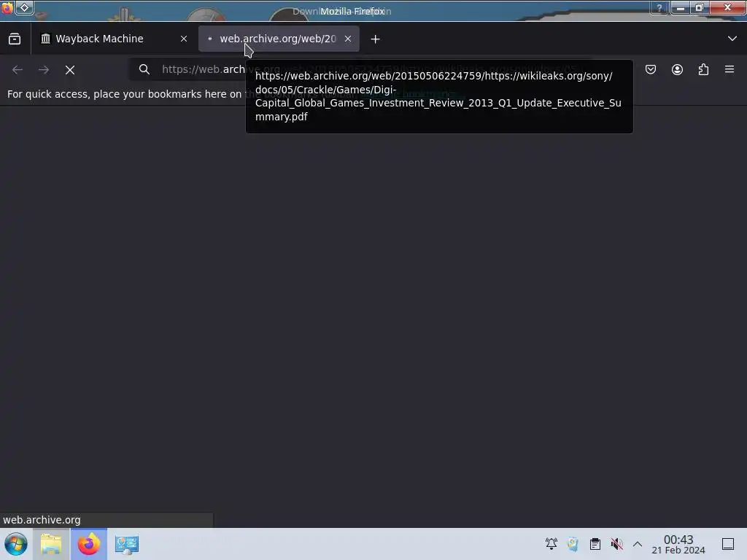Go forward one page
Image resolution: width=747 pixels, height=560 pixels.
44,70
